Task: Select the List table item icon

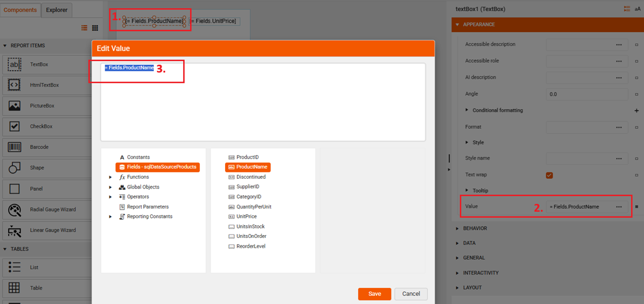Action: (14, 267)
